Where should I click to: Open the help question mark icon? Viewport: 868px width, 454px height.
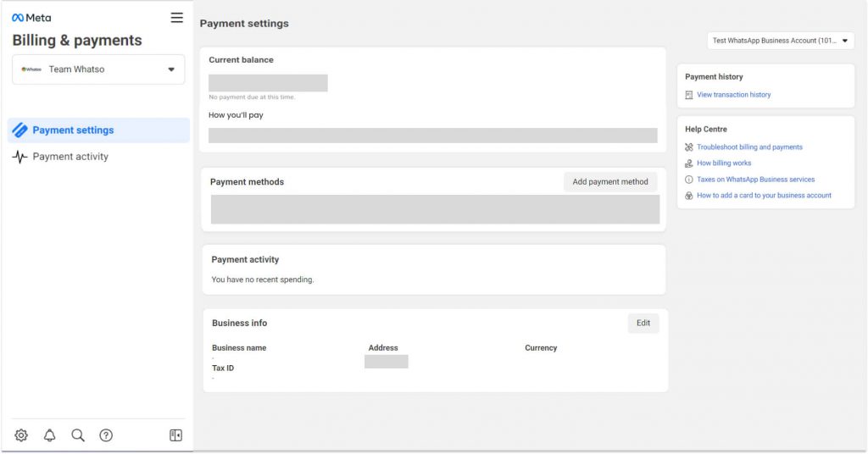(106, 435)
